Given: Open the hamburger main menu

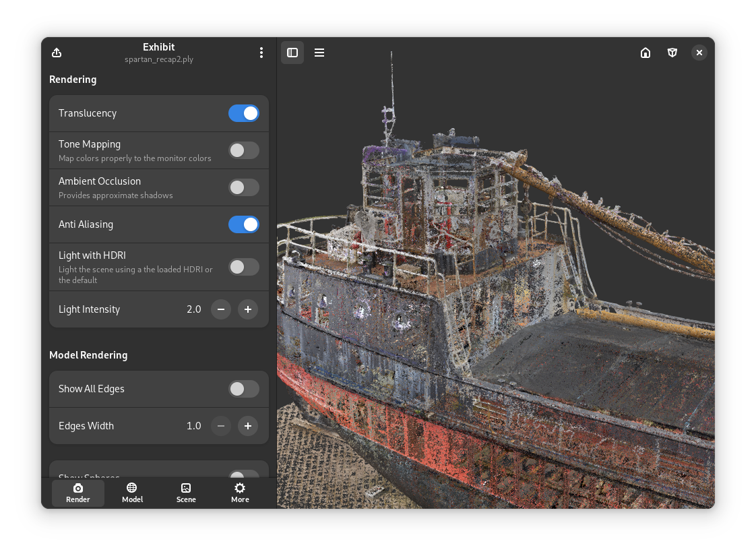Looking at the screenshot, I should coord(319,53).
